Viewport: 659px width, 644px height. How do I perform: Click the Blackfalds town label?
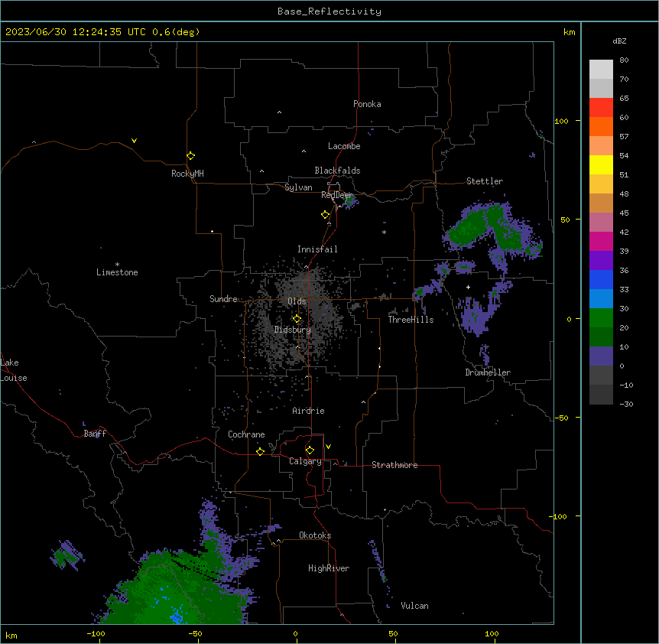pyautogui.click(x=337, y=171)
